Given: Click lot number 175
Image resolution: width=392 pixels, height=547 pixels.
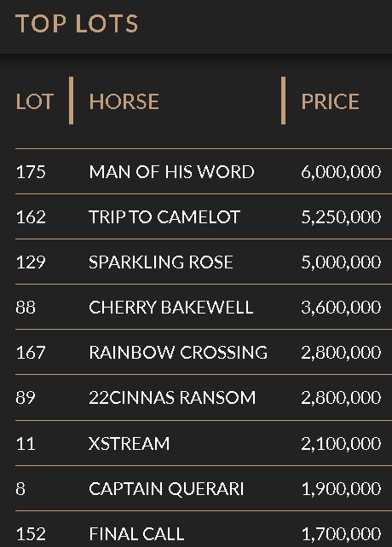Looking at the screenshot, I should [31, 171].
